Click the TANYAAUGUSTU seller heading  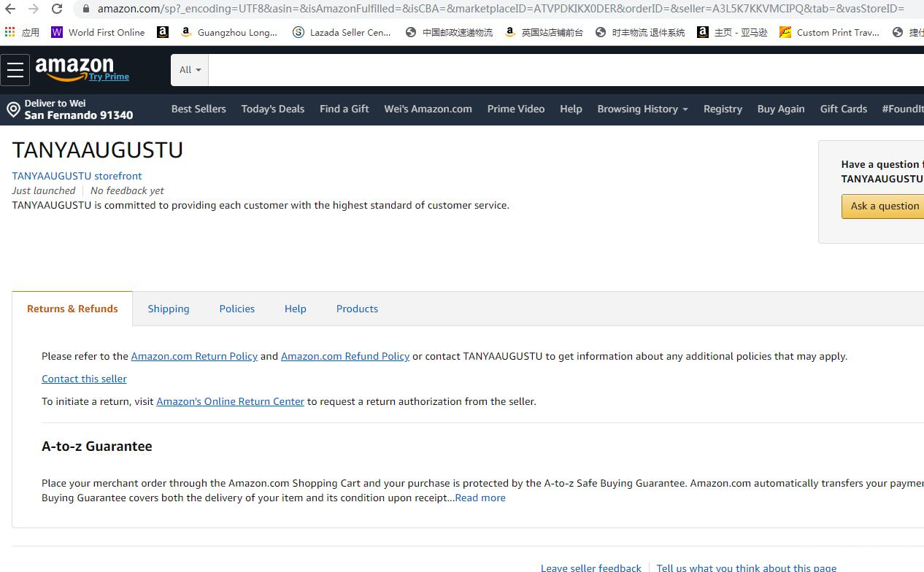98,150
